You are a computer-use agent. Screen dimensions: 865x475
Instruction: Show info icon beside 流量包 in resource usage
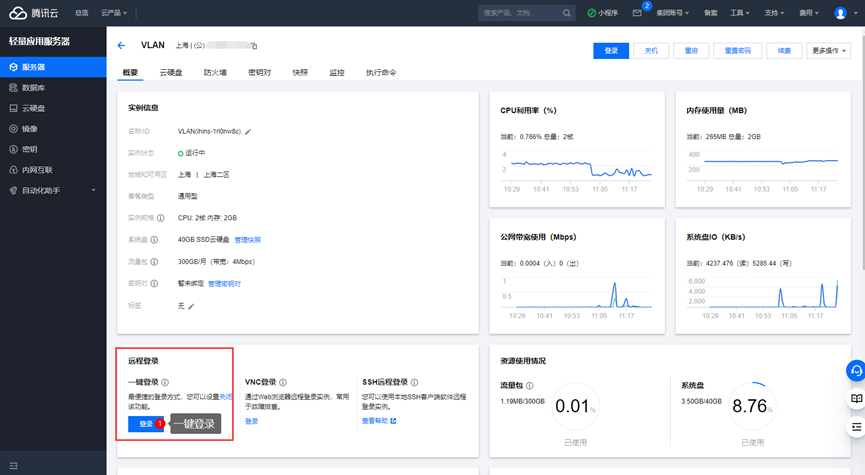[530, 386]
